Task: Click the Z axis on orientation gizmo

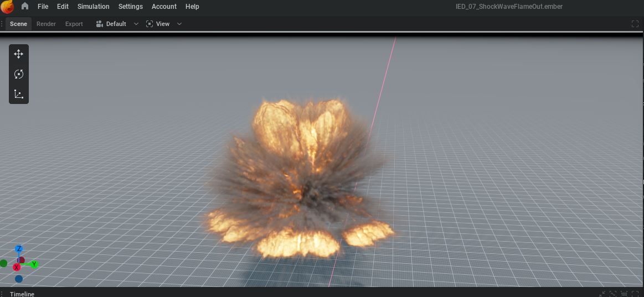Action: pyautogui.click(x=18, y=249)
